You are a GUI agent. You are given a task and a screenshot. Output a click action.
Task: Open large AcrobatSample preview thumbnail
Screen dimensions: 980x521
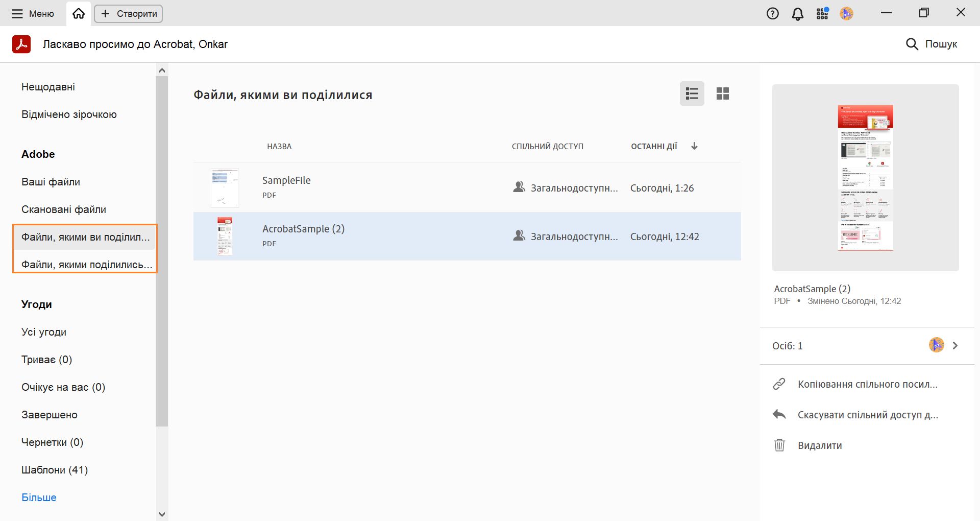(866, 178)
